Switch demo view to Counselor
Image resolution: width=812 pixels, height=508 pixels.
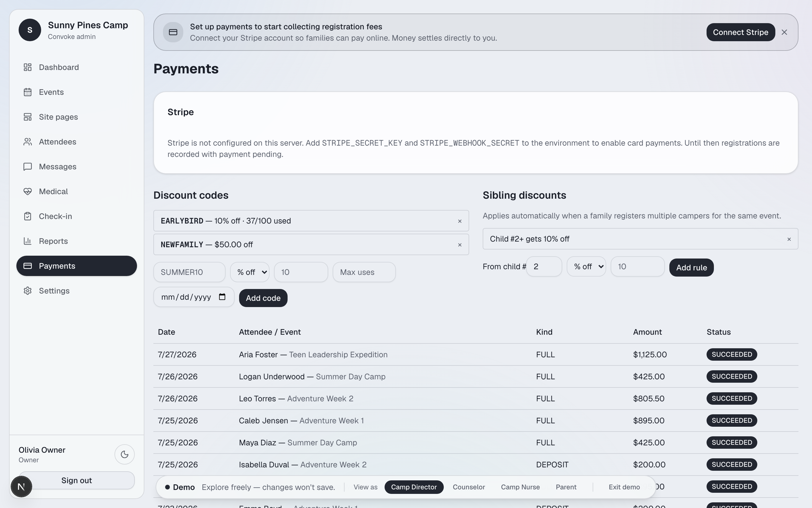(469, 487)
